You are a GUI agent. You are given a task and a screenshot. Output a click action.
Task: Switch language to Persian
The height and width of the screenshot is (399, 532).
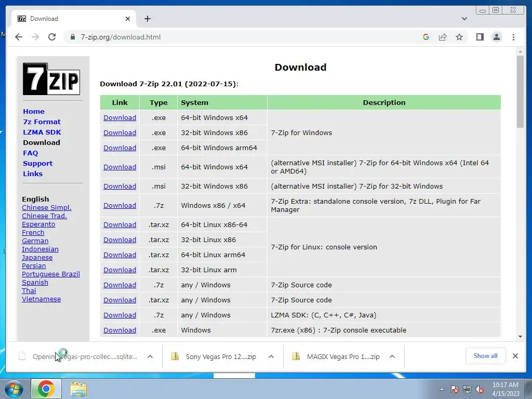tap(34, 265)
